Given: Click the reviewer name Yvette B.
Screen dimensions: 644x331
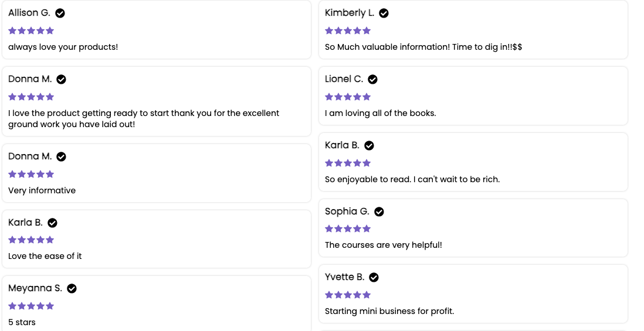Looking at the screenshot, I should click(344, 277).
